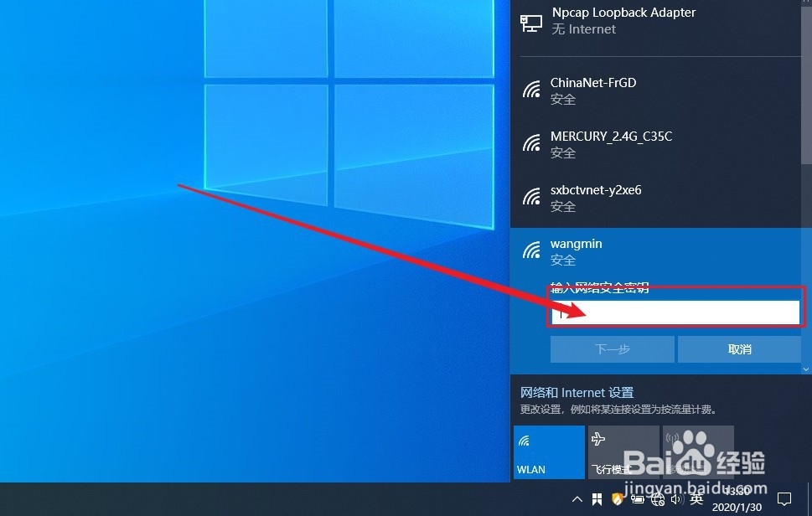Toggle the 飞行模式 airplane mode tile

[623, 452]
